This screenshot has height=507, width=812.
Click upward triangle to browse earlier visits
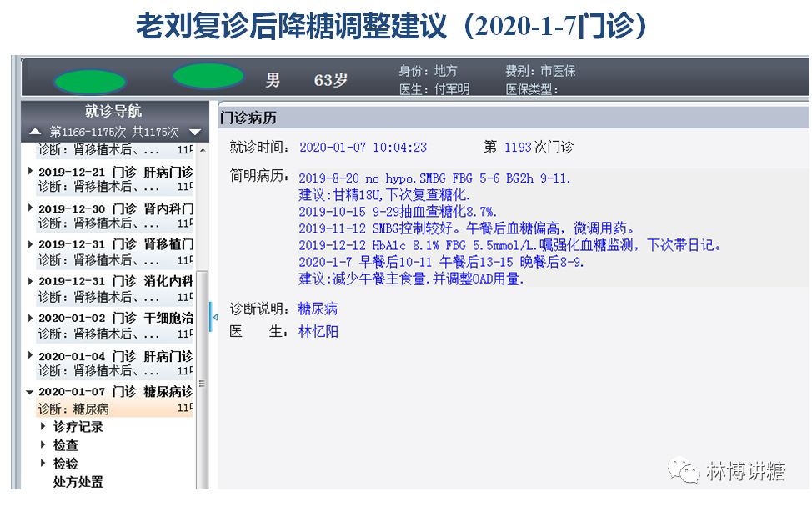(x=34, y=132)
